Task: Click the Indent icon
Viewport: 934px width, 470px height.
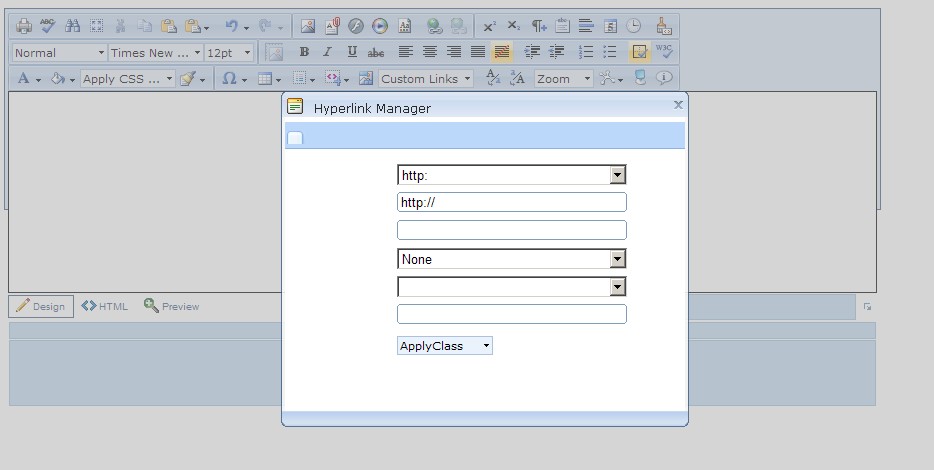Action: click(x=532, y=52)
